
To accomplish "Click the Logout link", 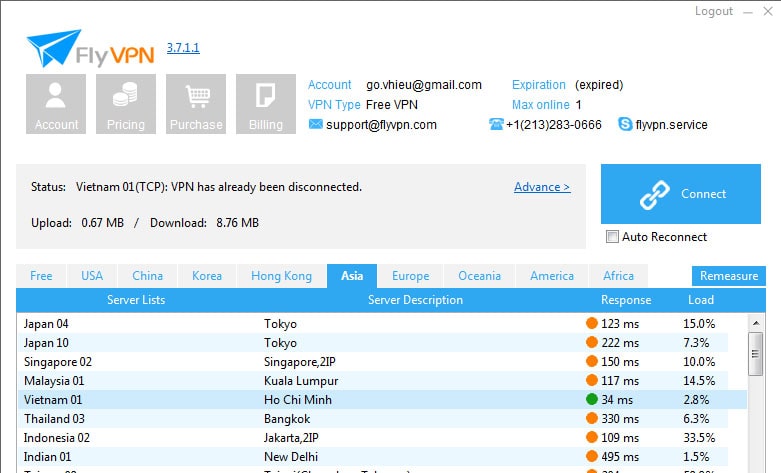I will pos(714,11).
